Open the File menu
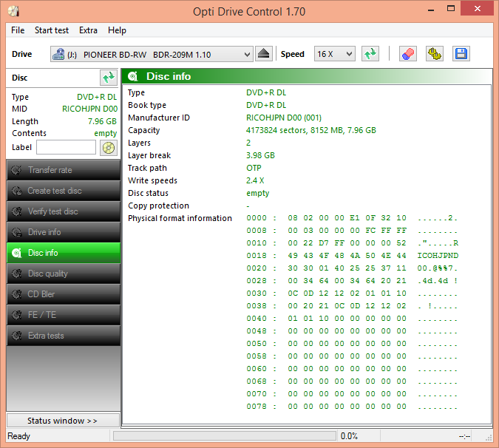499x448 pixels. click(x=18, y=30)
